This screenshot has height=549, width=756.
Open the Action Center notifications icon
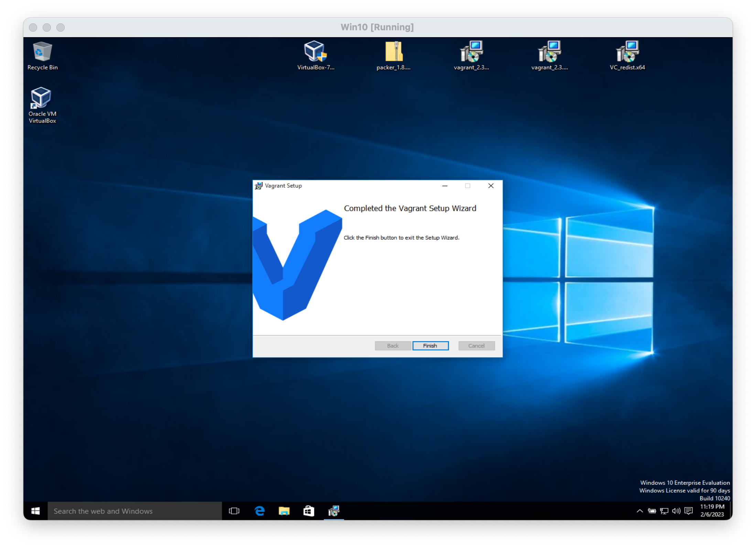coord(689,511)
